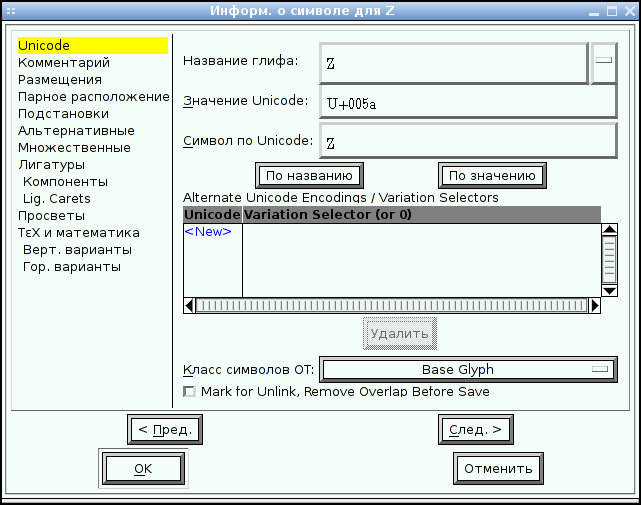The height and width of the screenshot is (505, 641).
Task: Click the horizontal scrollbar track
Action: click(x=392, y=305)
